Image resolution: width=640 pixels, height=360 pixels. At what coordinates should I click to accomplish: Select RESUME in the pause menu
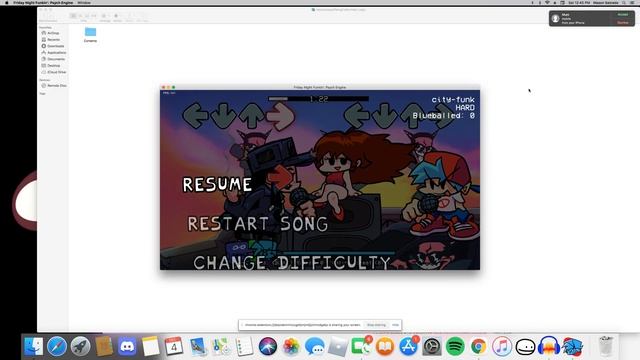click(x=217, y=184)
